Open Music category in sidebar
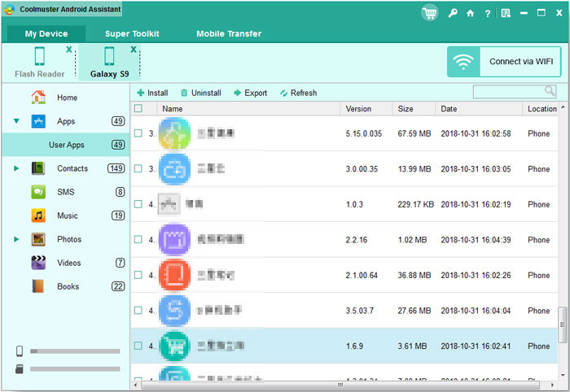Image resolution: width=570 pixels, height=392 pixels. (x=67, y=216)
